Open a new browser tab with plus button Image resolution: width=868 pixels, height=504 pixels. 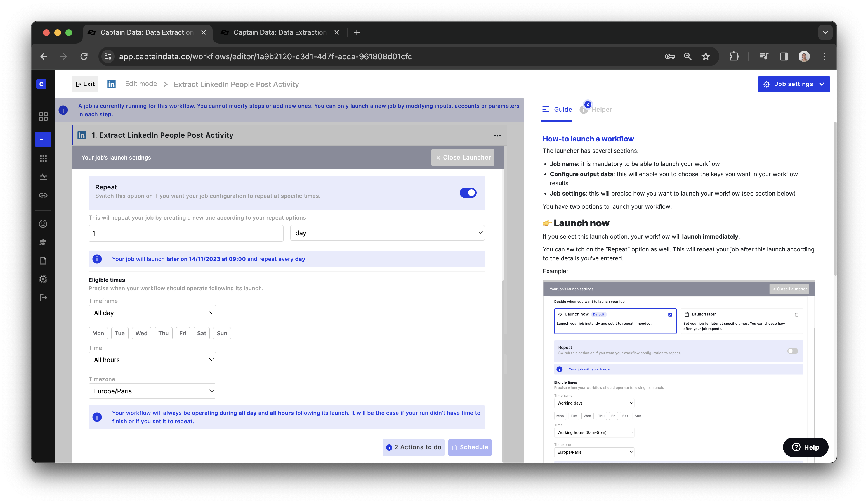pos(357,32)
